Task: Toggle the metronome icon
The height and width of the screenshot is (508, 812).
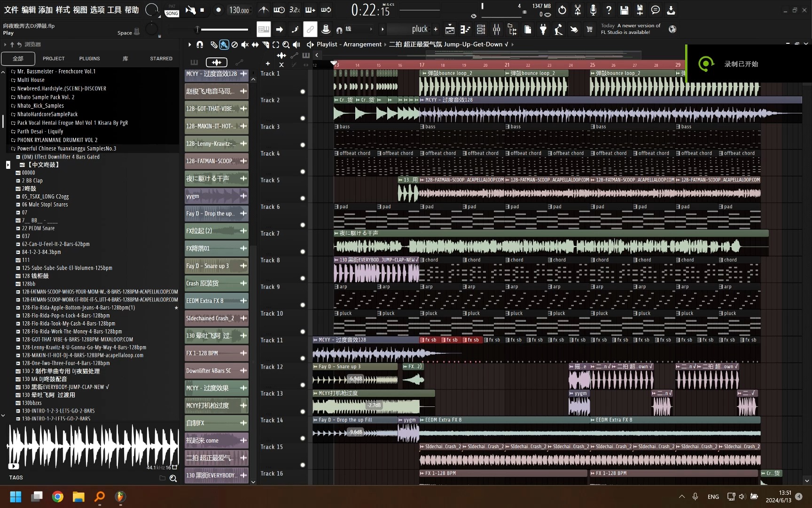Action: 264,10
